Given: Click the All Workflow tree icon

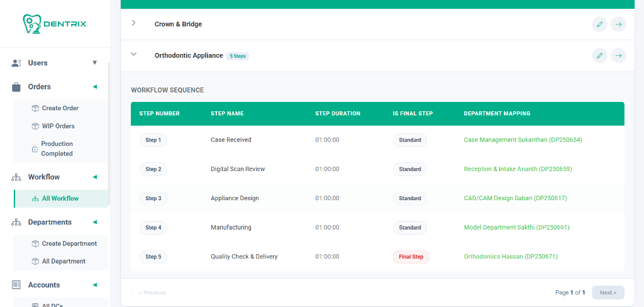Looking at the screenshot, I should [35, 199].
